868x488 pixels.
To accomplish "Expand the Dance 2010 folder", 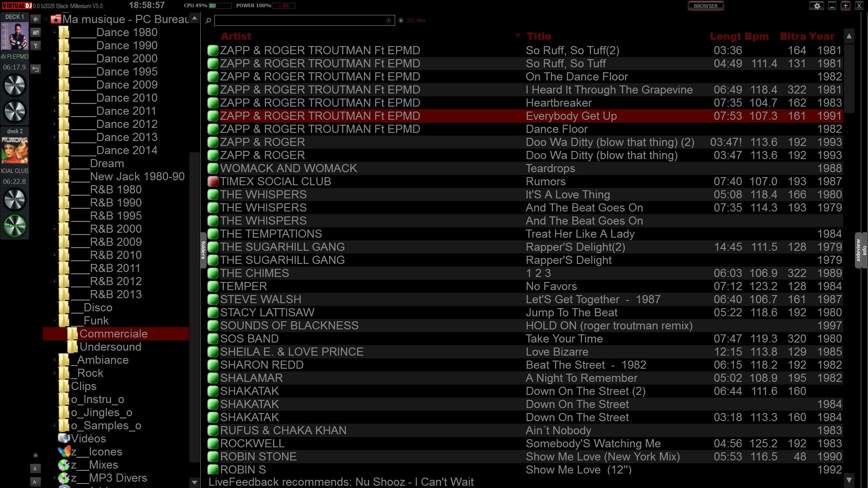I will (x=55, y=98).
